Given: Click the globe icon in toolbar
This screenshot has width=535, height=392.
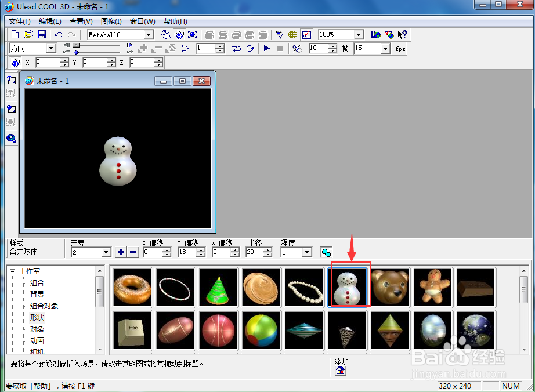Looking at the screenshot, I should pos(292,34).
